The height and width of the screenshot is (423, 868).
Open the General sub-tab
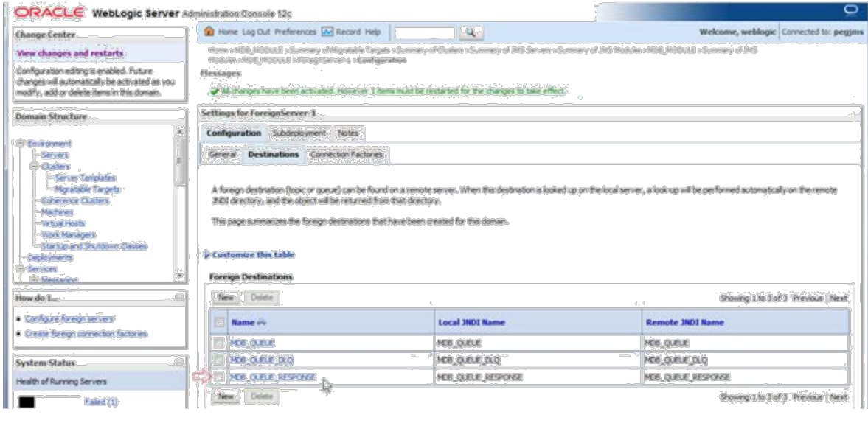point(221,154)
